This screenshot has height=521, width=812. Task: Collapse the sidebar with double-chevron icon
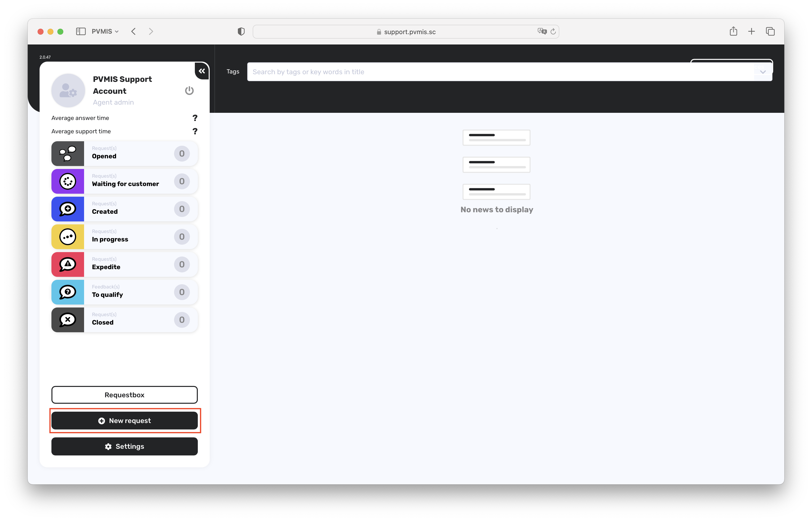pyautogui.click(x=202, y=71)
